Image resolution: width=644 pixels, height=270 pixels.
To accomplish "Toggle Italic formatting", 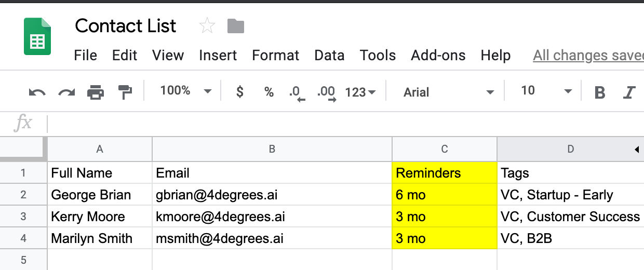I will (x=629, y=92).
